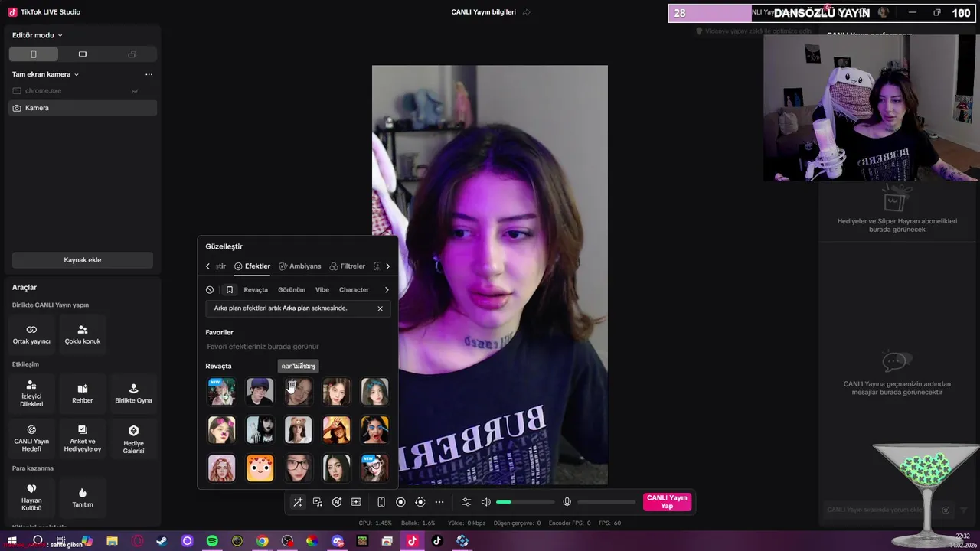Select the dual-screen layout mode

pyautogui.click(x=132, y=54)
